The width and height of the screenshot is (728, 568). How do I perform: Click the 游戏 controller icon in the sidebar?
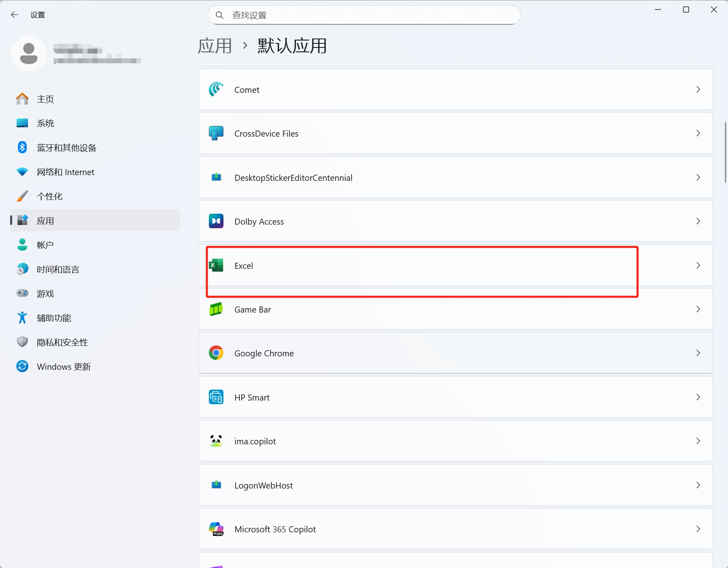[22, 293]
